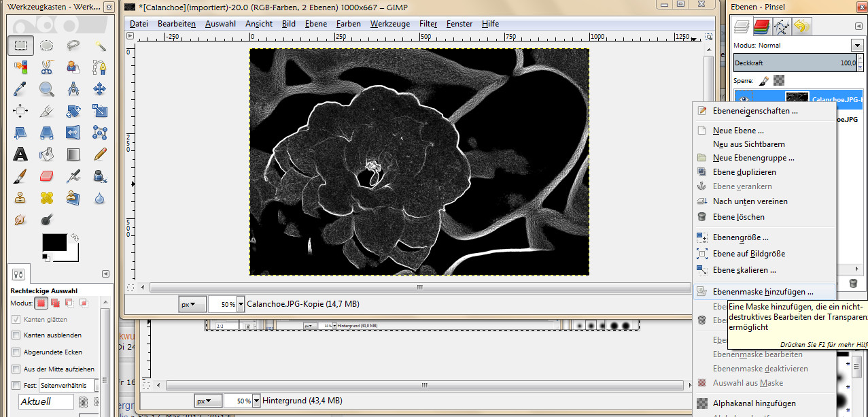868x417 pixels.
Task: Activate the Zoom magnifier tool
Action: coord(47,88)
